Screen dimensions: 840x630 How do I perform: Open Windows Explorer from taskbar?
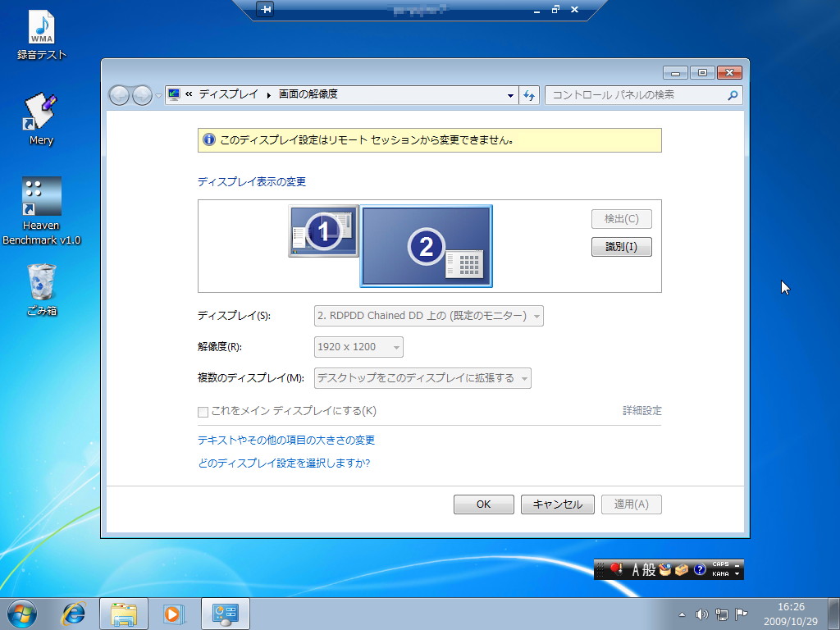[124, 614]
